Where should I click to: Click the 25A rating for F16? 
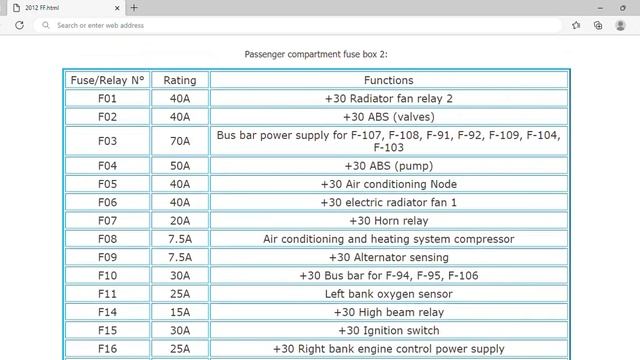coord(180,349)
